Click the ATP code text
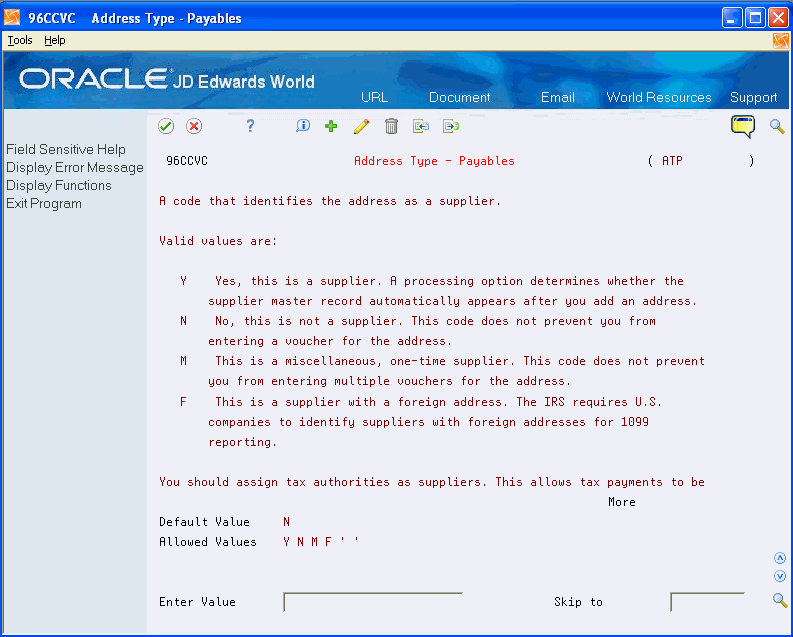The image size is (793, 637). tap(672, 161)
